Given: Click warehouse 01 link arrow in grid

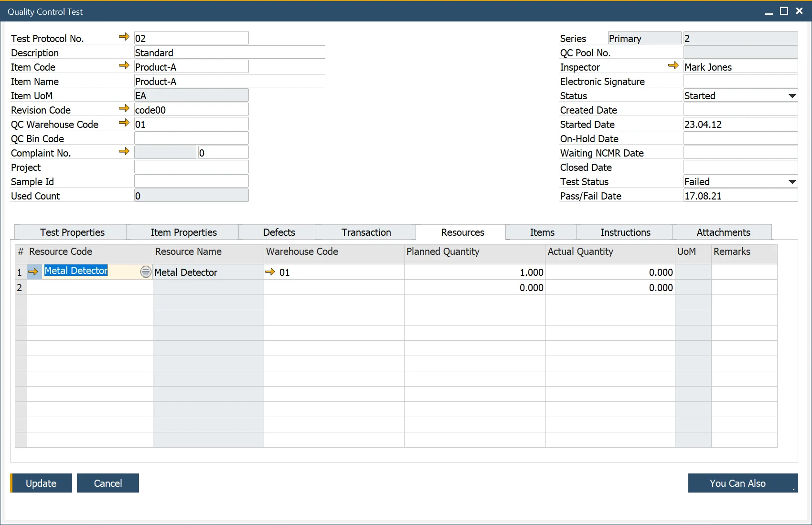Looking at the screenshot, I should tap(270, 272).
